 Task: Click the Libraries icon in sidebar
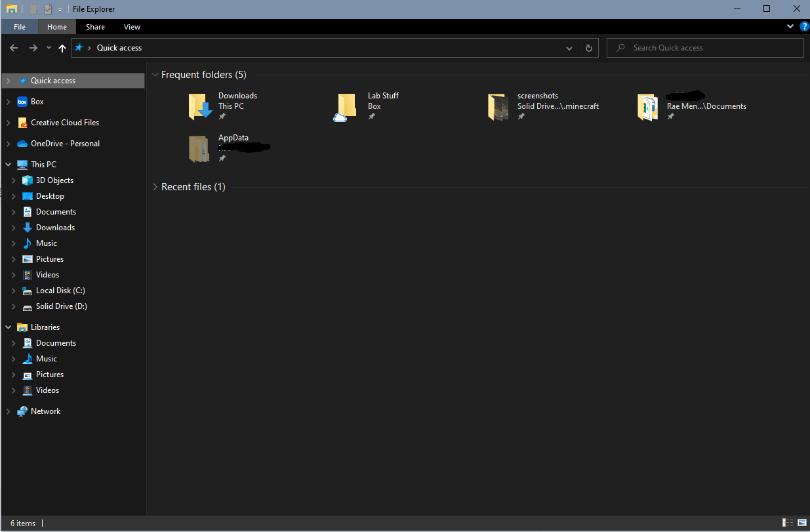pos(22,327)
